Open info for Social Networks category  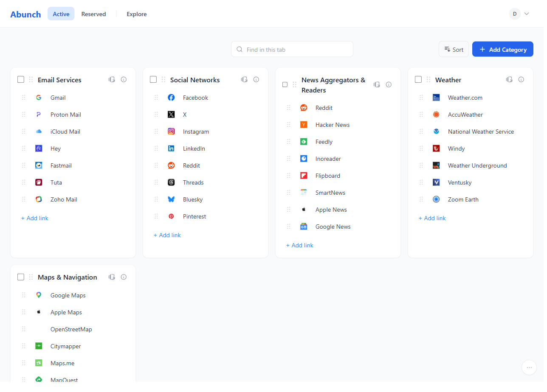click(x=256, y=79)
